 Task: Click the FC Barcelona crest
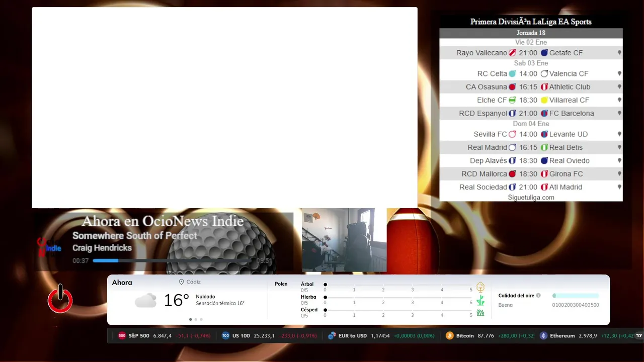pos(544,113)
